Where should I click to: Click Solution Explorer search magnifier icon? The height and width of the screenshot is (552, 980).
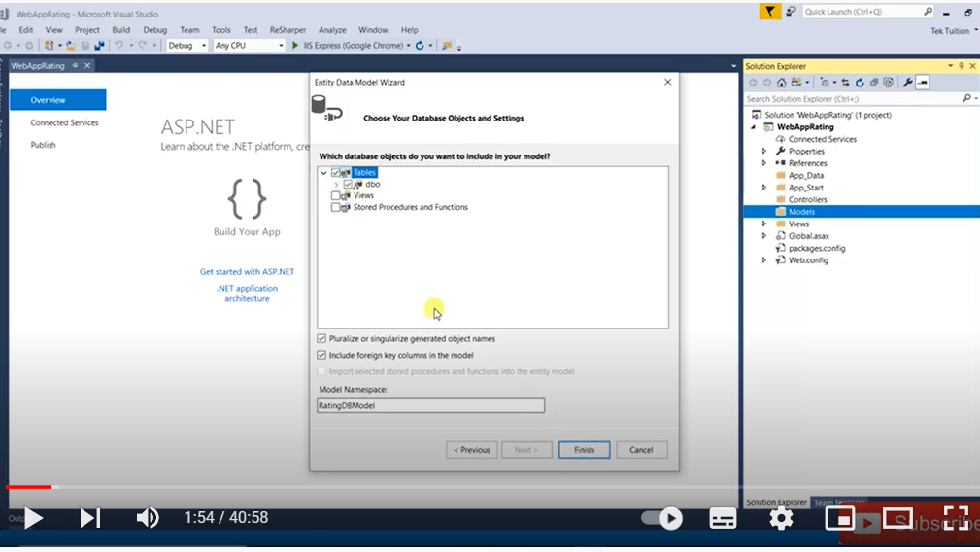pyautogui.click(x=966, y=99)
